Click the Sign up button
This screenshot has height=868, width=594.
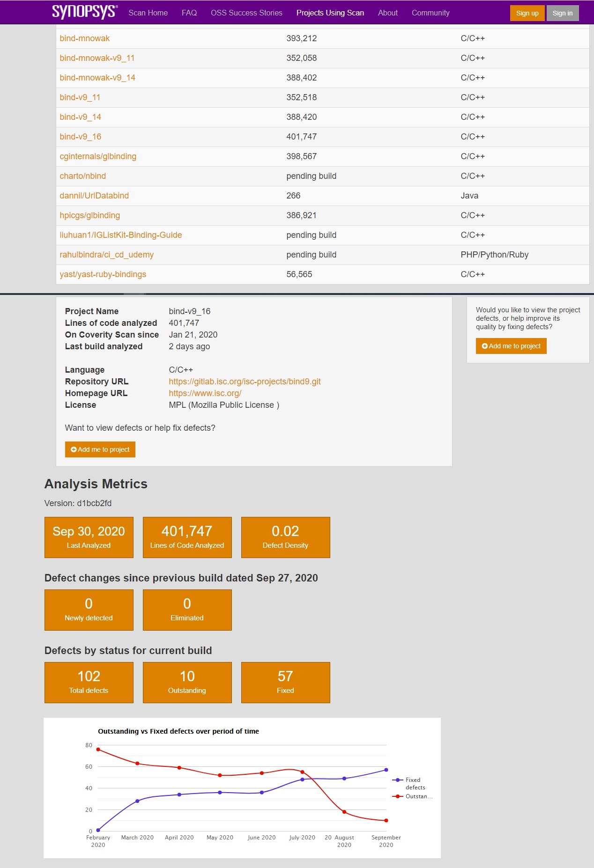point(527,13)
